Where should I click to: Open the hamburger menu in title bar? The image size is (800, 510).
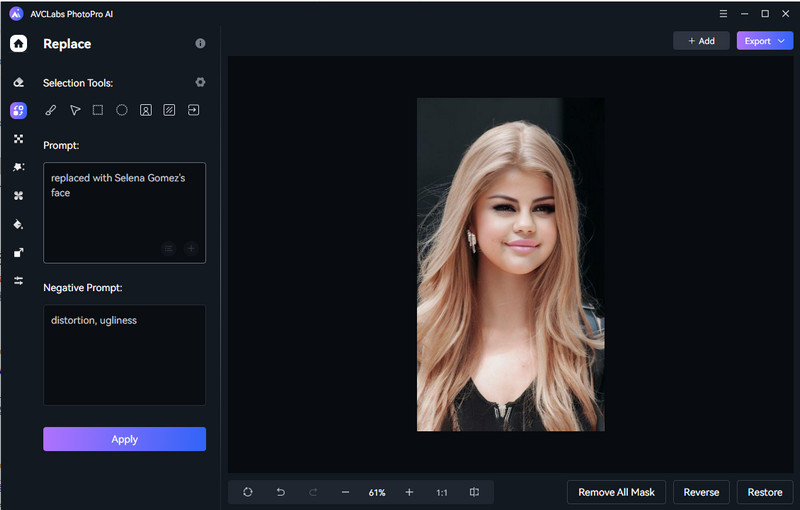click(x=723, y=14)
